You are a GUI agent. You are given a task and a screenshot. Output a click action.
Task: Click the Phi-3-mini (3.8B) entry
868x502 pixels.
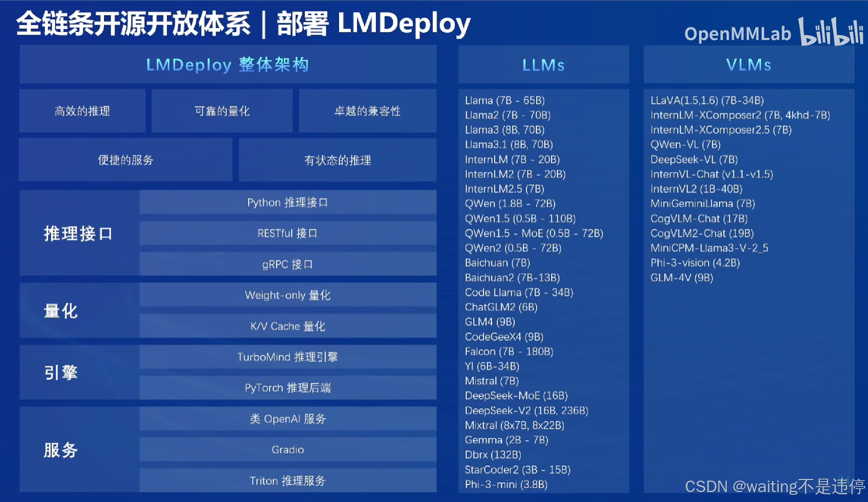tap(506, 484)
